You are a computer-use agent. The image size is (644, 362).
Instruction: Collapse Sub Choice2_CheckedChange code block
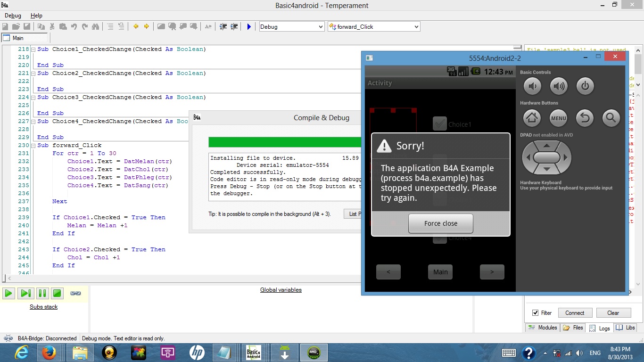coord(33,73)
